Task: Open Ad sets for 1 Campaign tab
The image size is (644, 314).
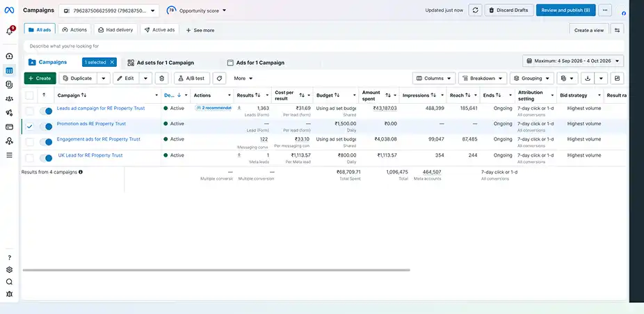Action: 161,63
